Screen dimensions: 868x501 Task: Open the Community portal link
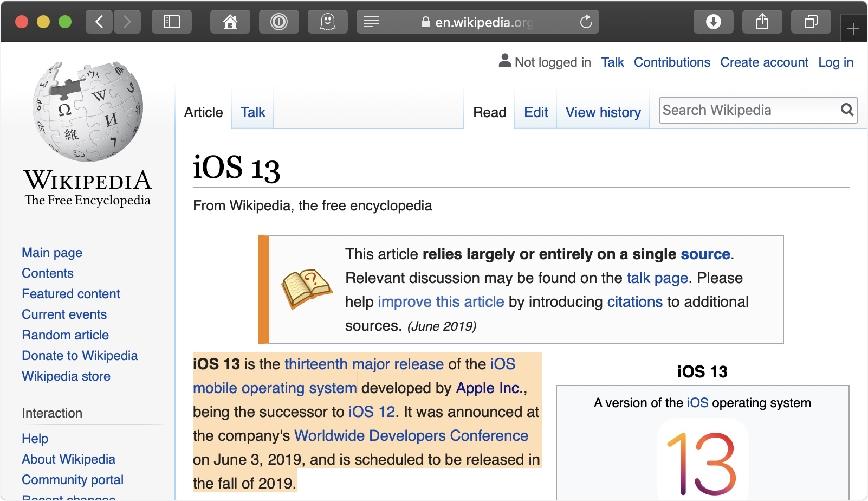coord(73,480)
